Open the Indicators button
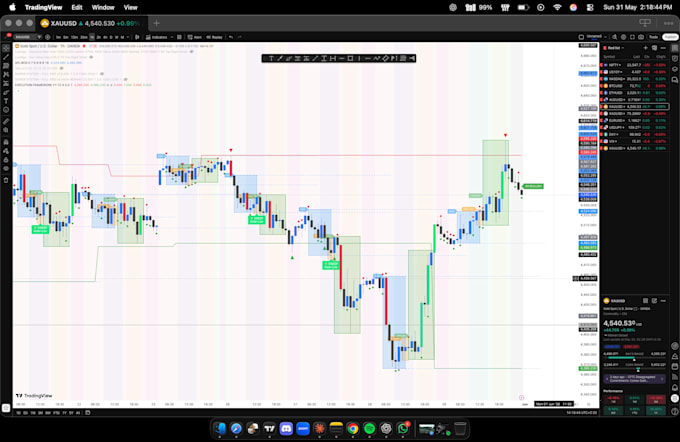680x442 pixels. [159, 37]
